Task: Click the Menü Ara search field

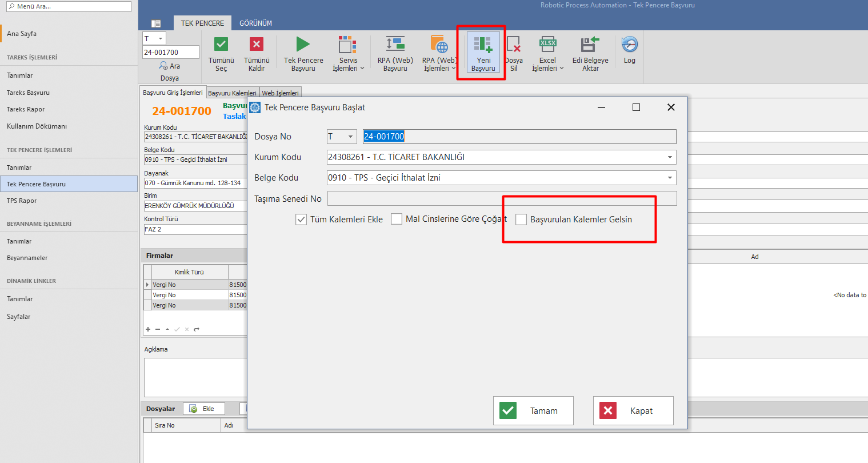Action: click(x=69, y=6)
